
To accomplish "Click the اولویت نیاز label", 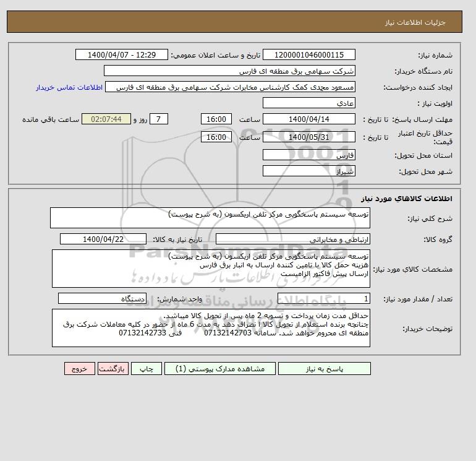I will (435, 103).
